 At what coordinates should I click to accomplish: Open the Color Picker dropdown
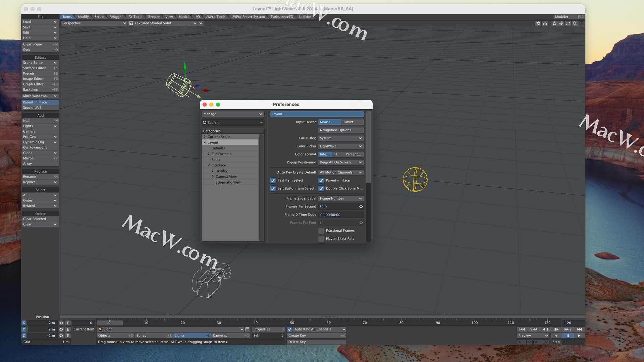(341, 146)
